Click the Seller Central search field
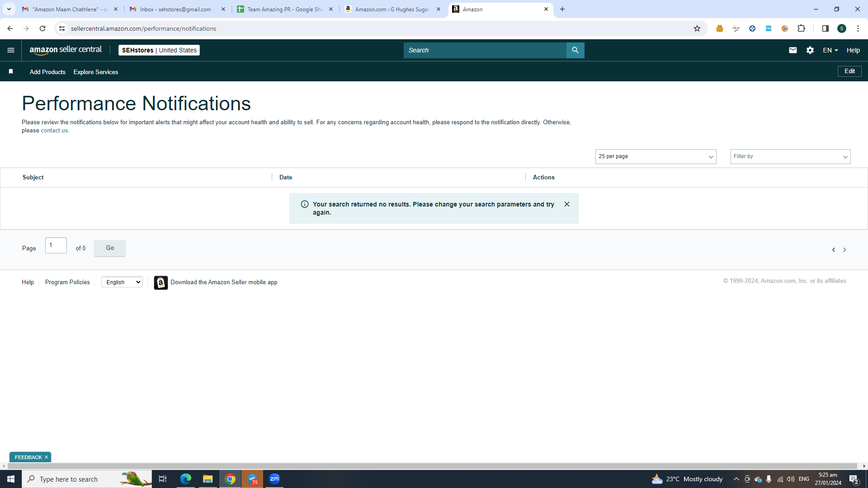 pos(485,50)
